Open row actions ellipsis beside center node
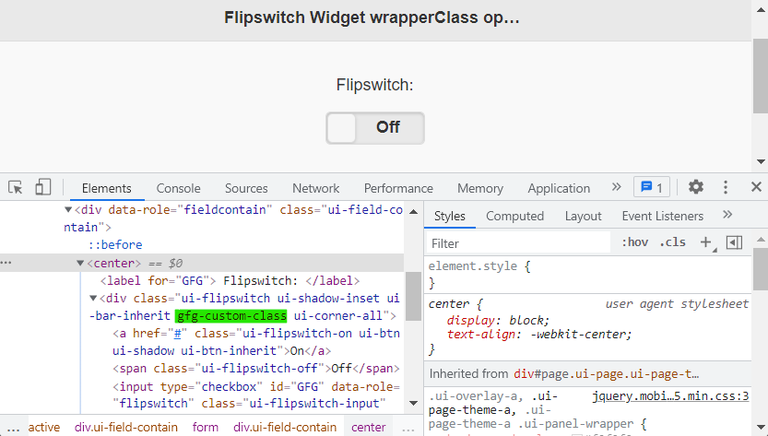This screenshot has height=436, width=768. point(6,263)
